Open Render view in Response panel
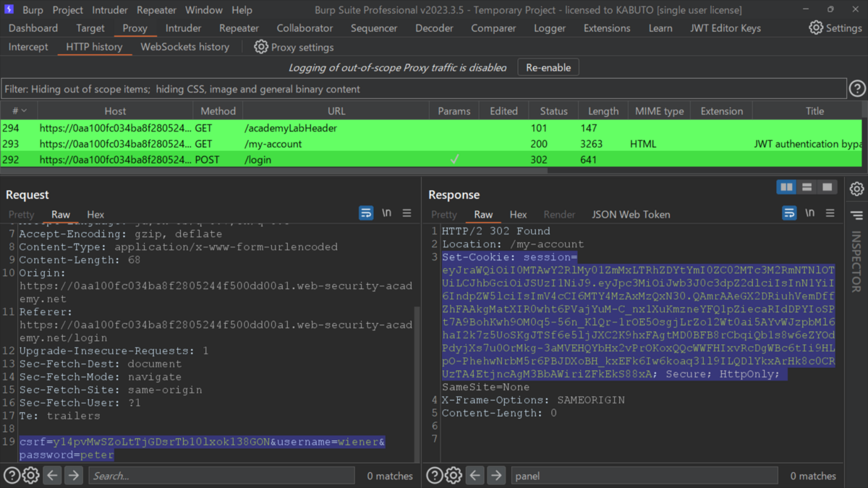The width and height of the screenshot is (868, 488). pyautogui.click(x=559, y=215)
